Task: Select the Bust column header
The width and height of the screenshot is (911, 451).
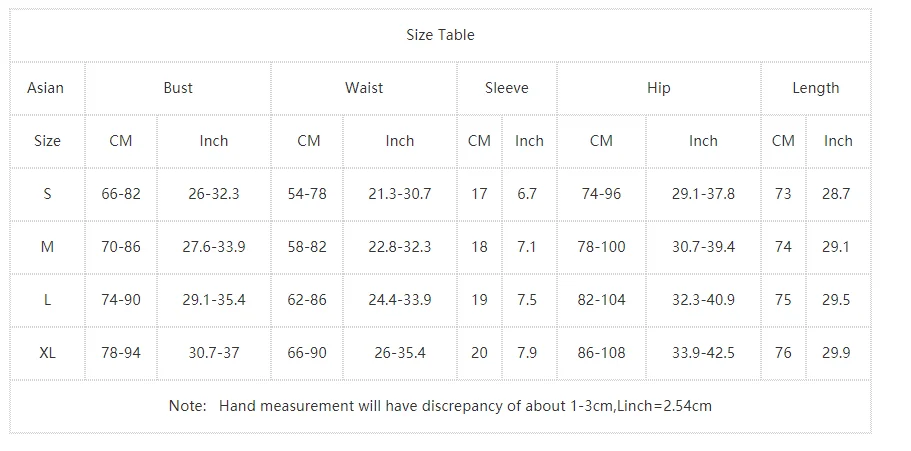Action: (178, 88)
